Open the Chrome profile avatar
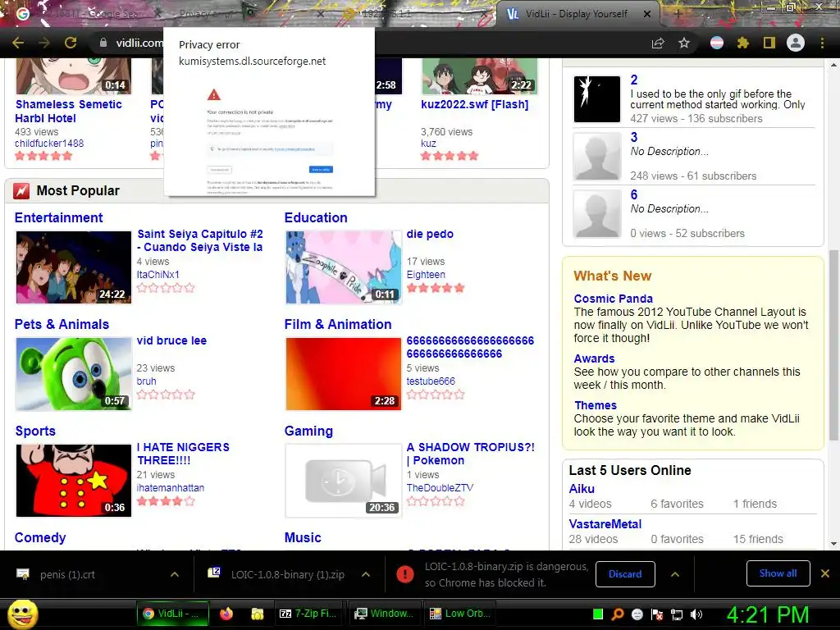Image resolution: width=840 pixels, height=630 pixels. tap(796, 43)
